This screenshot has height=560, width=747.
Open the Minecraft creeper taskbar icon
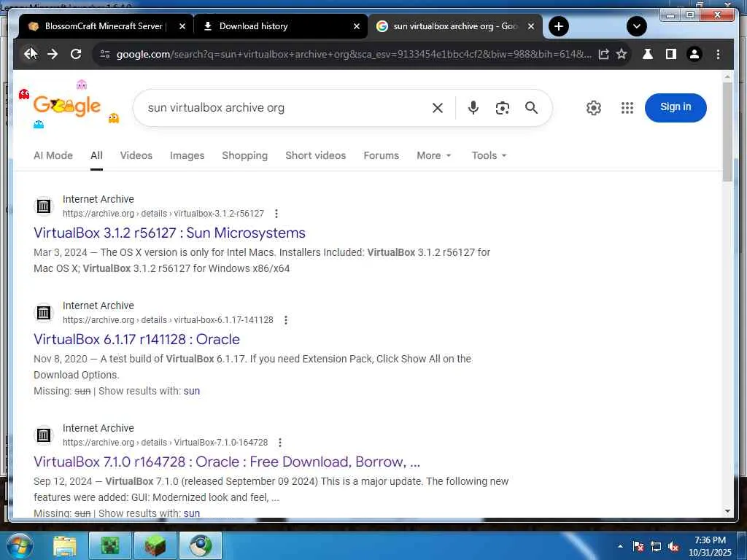pos(110,545)
